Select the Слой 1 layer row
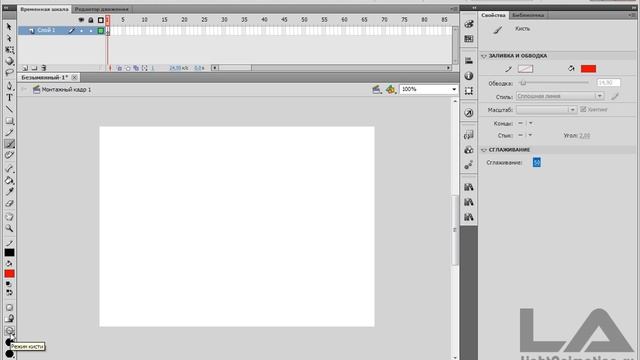Viewport: 640px width, 360px height. point(61,30)
